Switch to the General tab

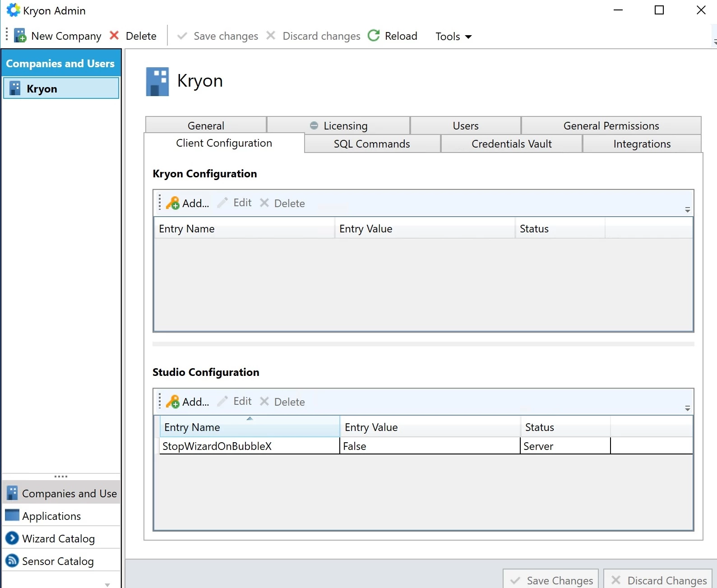point(206,125)
